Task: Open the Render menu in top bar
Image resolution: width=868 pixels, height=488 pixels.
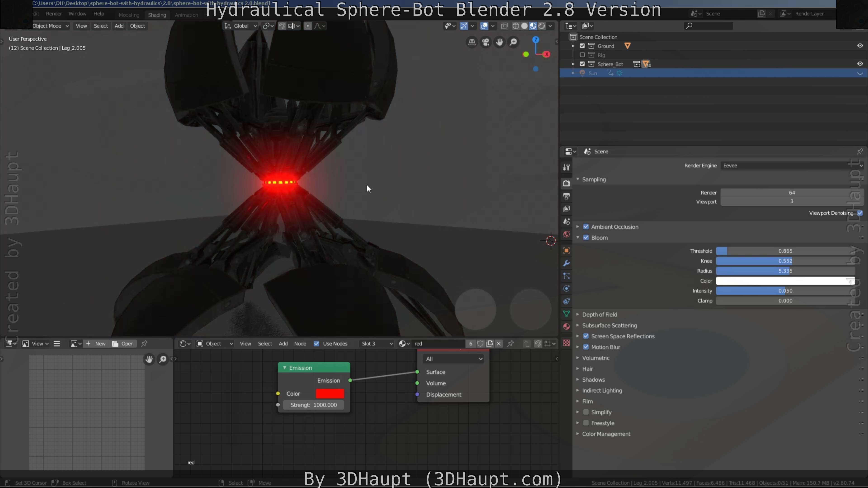Action: pos(54,14)
